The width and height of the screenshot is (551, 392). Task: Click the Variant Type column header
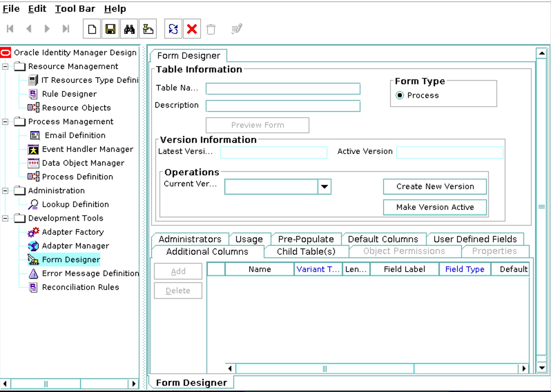(x=318, y=269)
